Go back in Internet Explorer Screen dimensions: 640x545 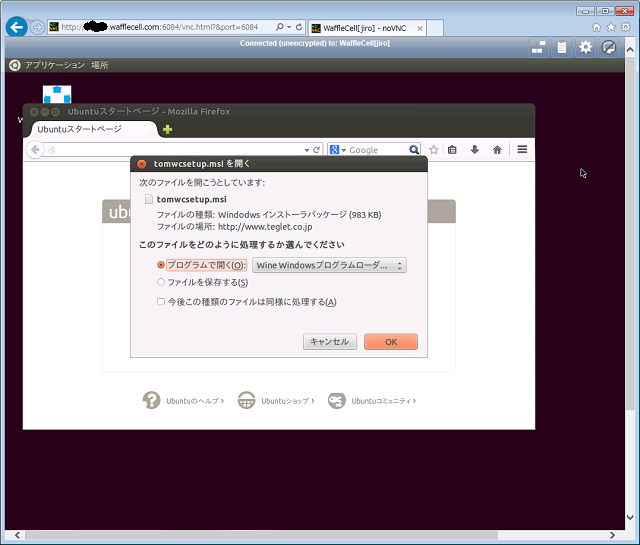[17, 27]
